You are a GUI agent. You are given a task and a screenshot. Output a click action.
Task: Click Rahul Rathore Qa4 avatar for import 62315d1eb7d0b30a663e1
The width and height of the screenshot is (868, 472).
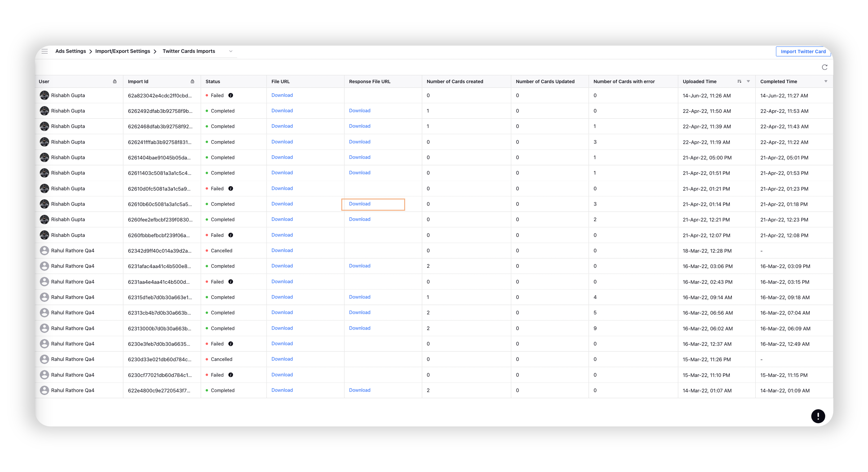coord(44,297)
